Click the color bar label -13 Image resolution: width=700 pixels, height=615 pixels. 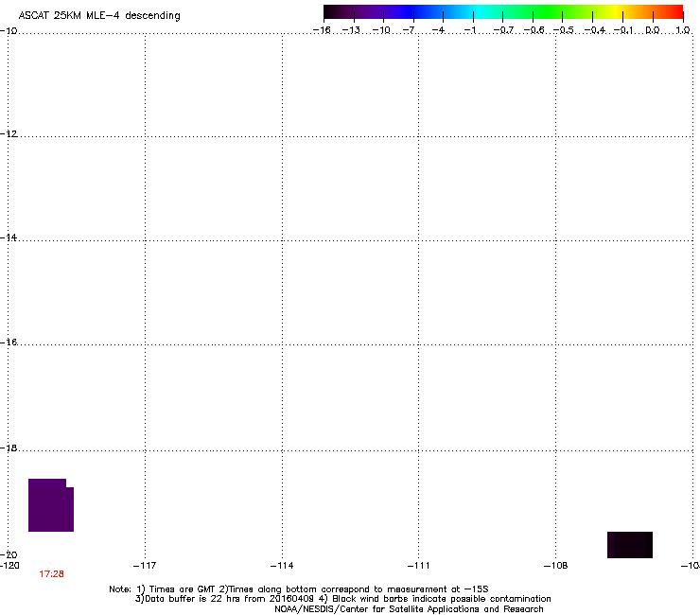351,30
